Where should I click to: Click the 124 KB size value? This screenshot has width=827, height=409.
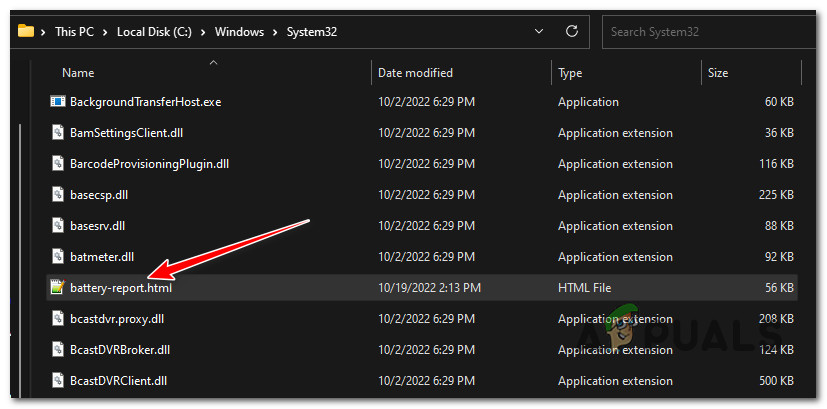coord(776,350)
